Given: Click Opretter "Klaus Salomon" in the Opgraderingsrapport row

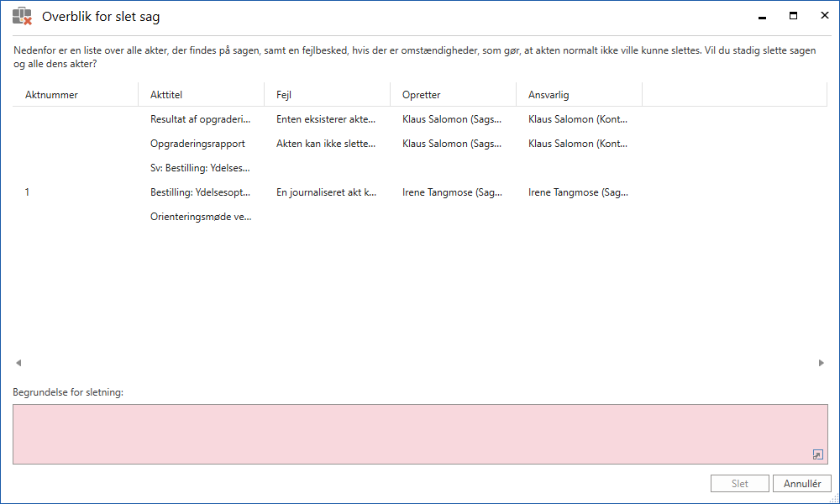Looking at the screenshot, I should pyautogui.click(x=452, y=144).
